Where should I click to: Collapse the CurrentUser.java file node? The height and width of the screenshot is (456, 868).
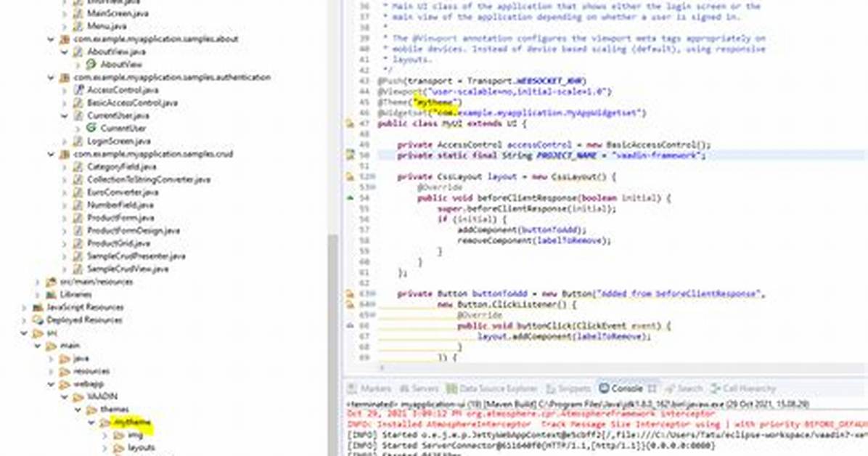(x=64, y=115)
